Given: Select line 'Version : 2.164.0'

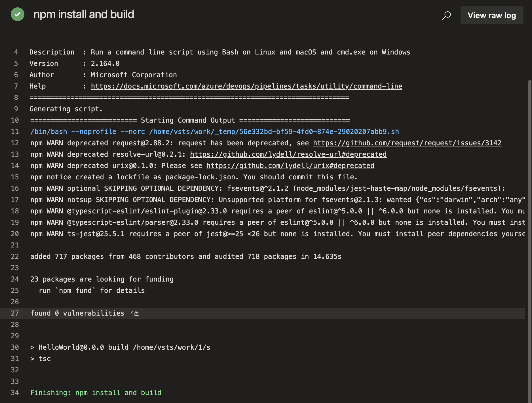Looking at the screenshot, I should pos(75,64).
